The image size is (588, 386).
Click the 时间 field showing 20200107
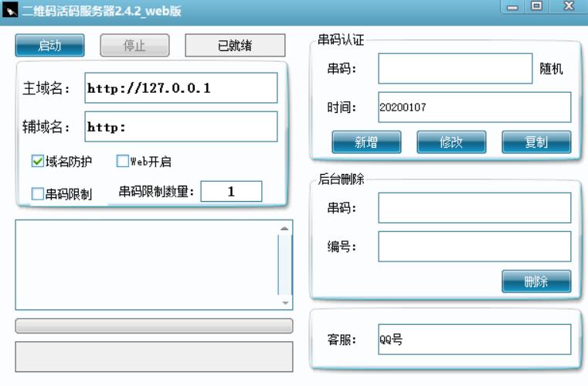(474, 107)
